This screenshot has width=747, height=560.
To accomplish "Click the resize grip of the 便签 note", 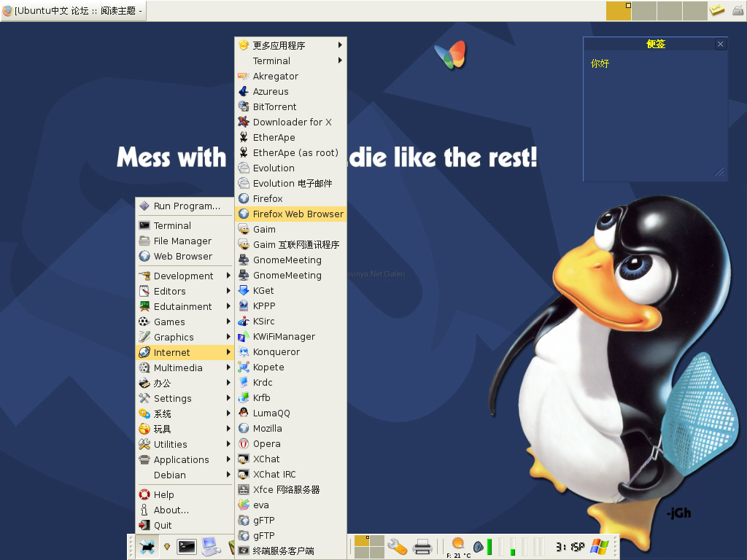I will click(720, 172).
